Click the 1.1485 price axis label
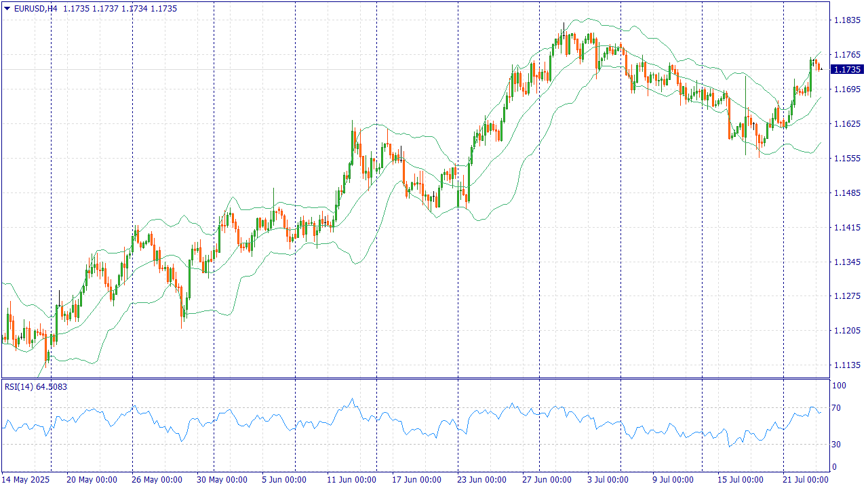The width and height of the screenshot is (868, 488). click(x=846, y=193)
